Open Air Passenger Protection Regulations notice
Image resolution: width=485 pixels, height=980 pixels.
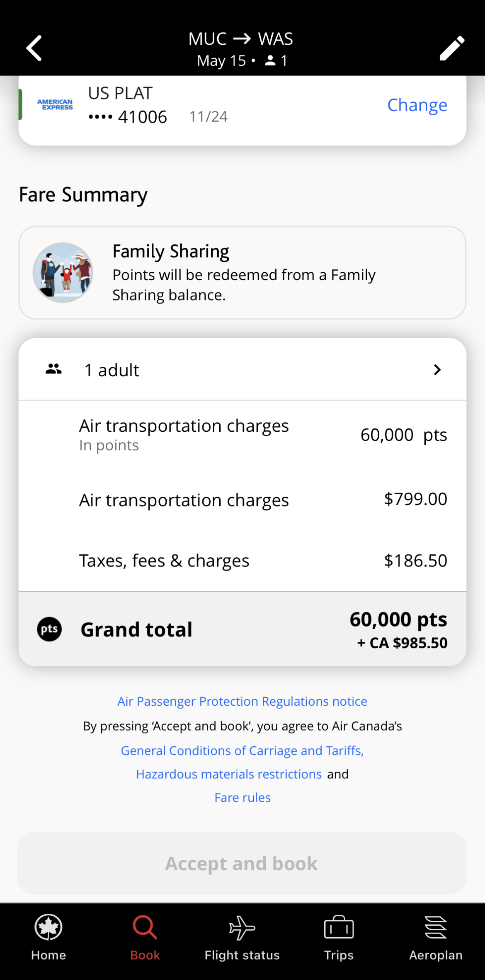point(242,701)
